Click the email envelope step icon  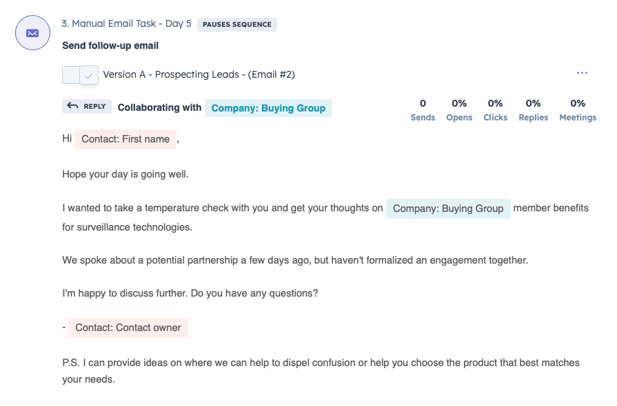(32, 34)
